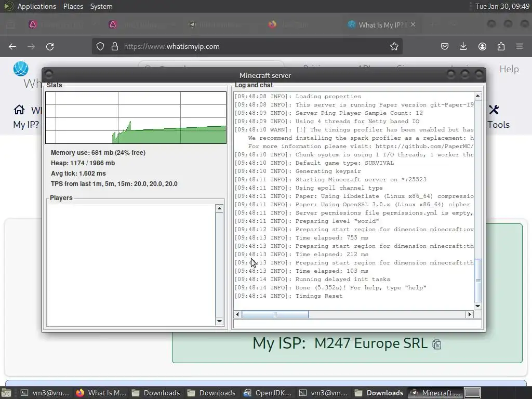Click the Avg tick: 1.602 ms text
This screenshot has height=399, width=532.
(x=78, y=174)
